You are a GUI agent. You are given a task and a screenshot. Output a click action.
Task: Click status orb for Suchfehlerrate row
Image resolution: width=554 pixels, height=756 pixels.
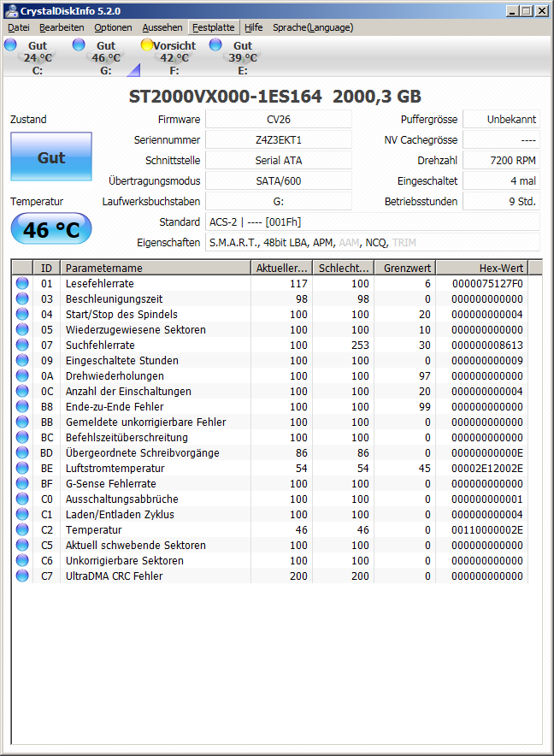click(x=22, y=346)
